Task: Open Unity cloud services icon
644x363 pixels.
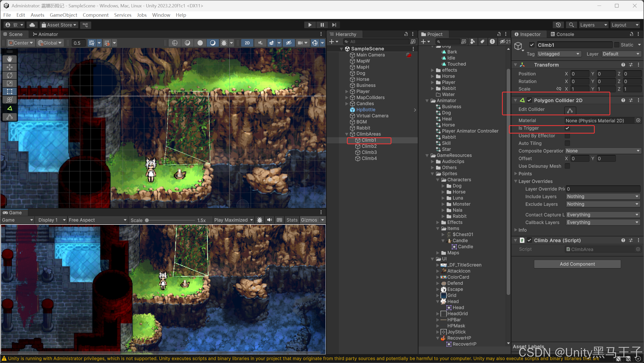Action: [32, 25]
